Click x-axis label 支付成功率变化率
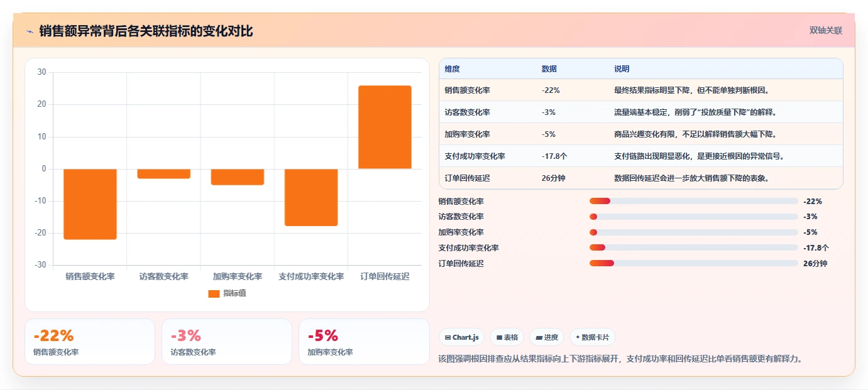 click(311, 277)
